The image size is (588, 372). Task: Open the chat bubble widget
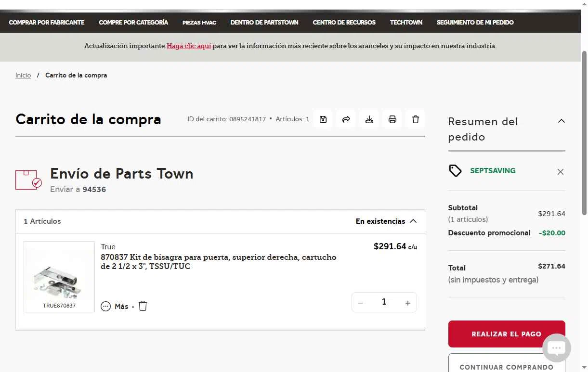coord(556,347)
